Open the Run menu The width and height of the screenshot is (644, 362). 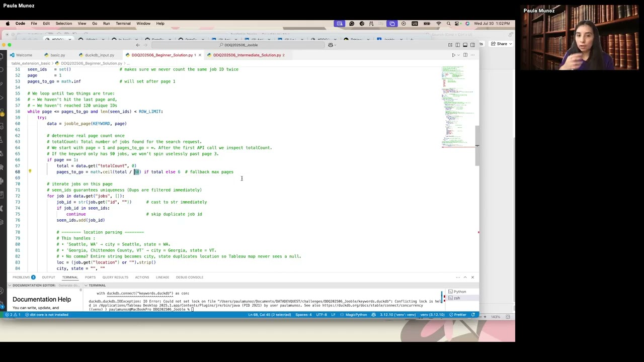coord(106,23)
